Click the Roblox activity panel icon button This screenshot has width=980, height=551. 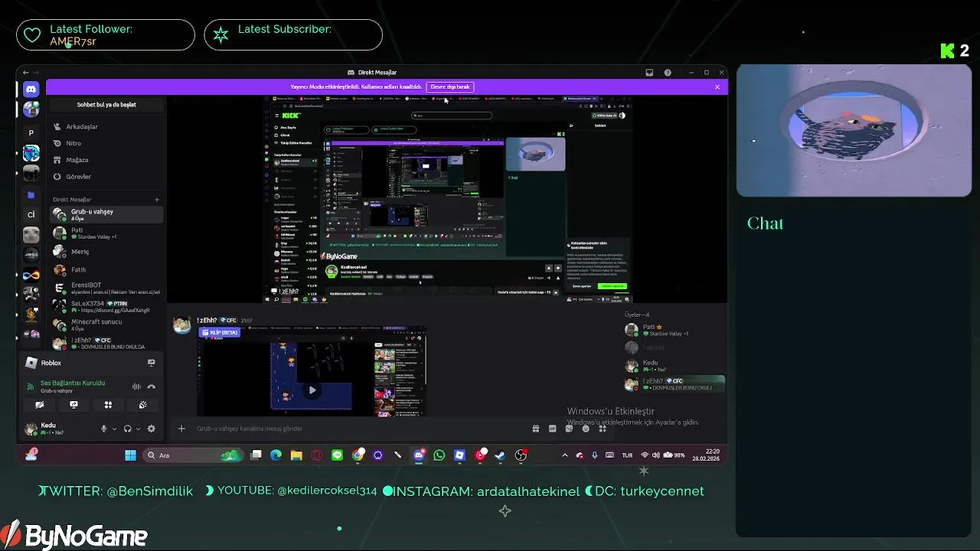click(151, 363)
